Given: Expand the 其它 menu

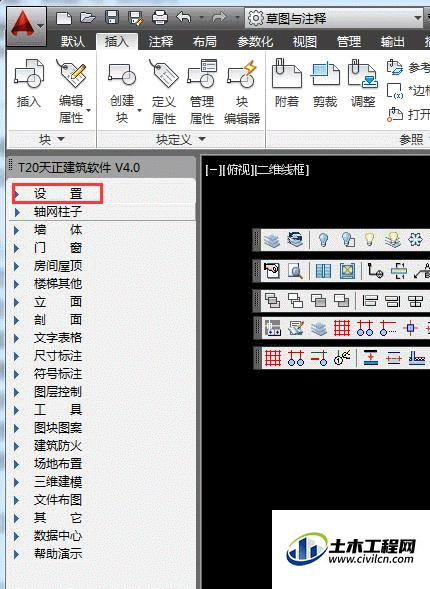Looking at the screenshot, I should coord(57,518).
